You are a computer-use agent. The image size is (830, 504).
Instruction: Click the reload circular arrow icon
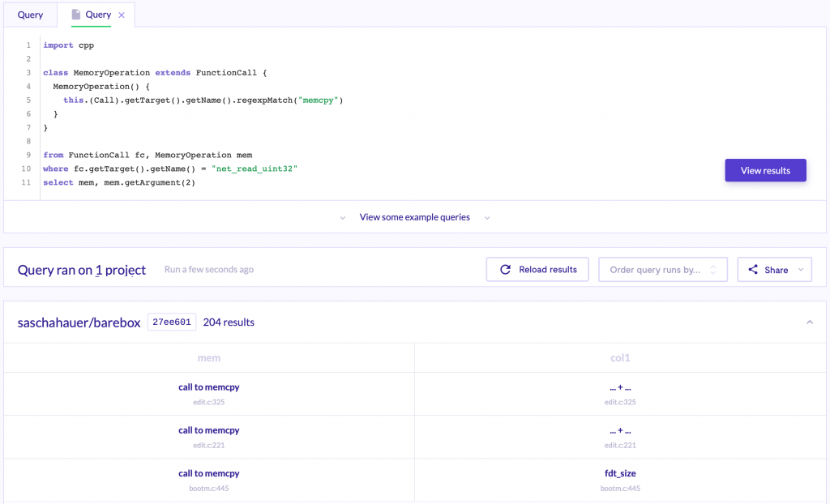[506, 270]
